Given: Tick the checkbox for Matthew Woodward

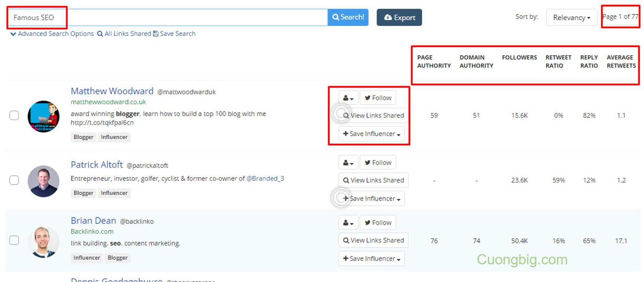Looking at the screenshot, I should (14, 115).
